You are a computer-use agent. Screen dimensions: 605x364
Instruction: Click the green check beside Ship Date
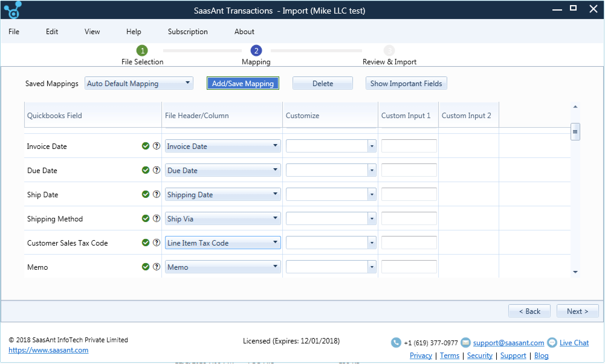[x=146, y=194]
